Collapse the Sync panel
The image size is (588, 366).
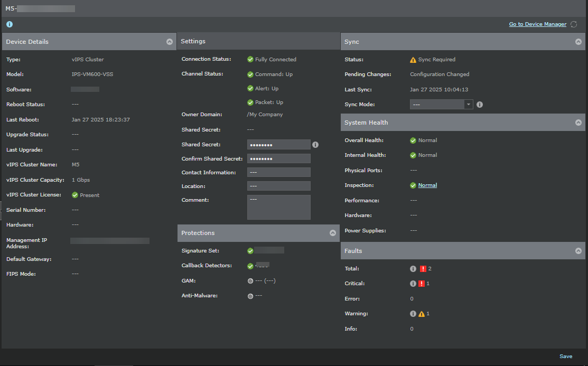click(x=578, y=42)
